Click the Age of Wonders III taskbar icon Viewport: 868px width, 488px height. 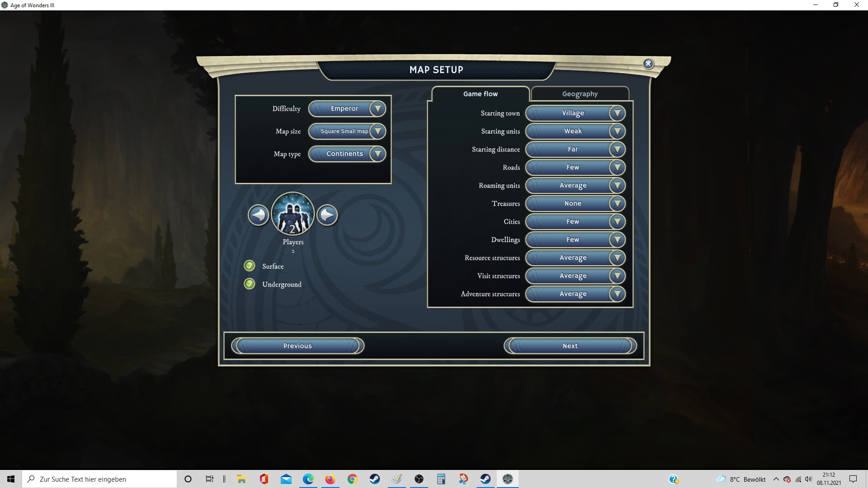pos(507,479)
